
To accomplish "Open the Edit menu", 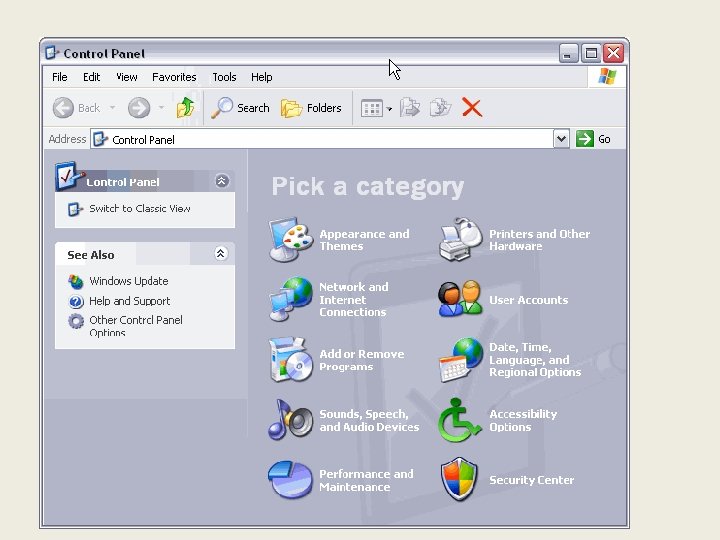I will [x=91, y=77].
